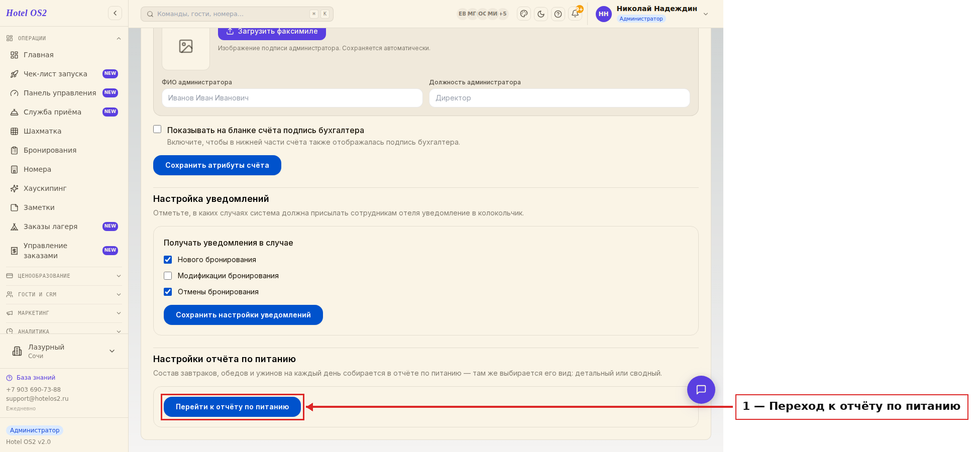Go to Панель управления
The width and height of the screenshot is (980, 452).
point(64,93)
